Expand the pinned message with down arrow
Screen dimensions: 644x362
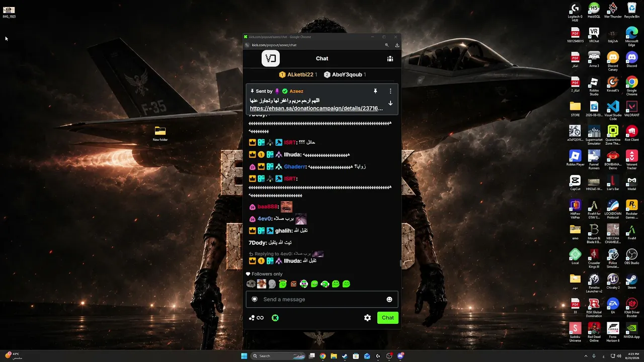pos(390,103)
